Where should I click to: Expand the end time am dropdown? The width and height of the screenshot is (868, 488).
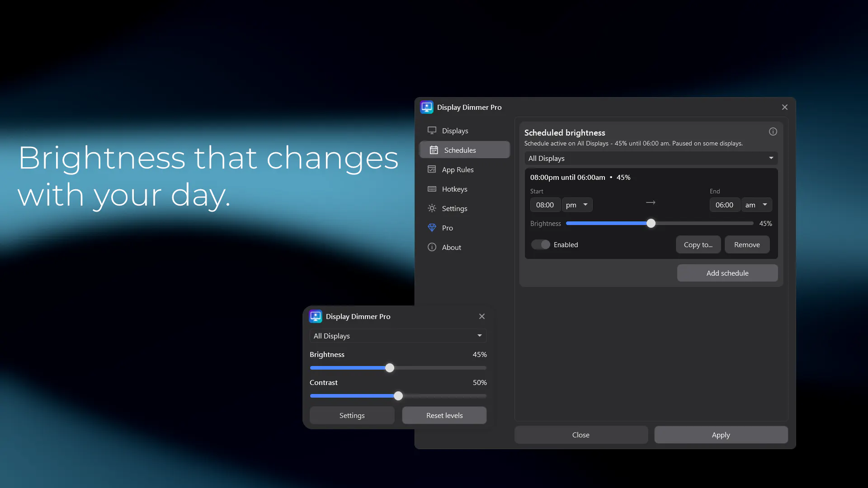757,205
